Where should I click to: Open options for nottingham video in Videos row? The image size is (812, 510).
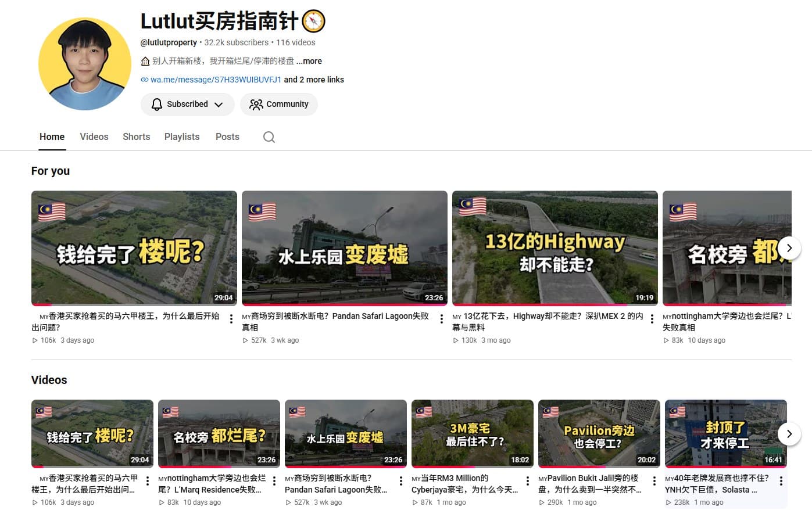point(274,481)
